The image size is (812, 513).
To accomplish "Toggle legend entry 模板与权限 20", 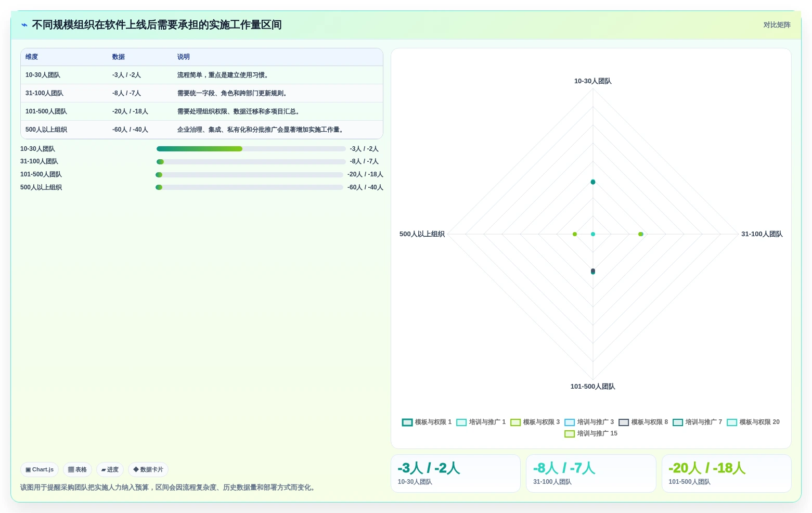I will point(753,422).
